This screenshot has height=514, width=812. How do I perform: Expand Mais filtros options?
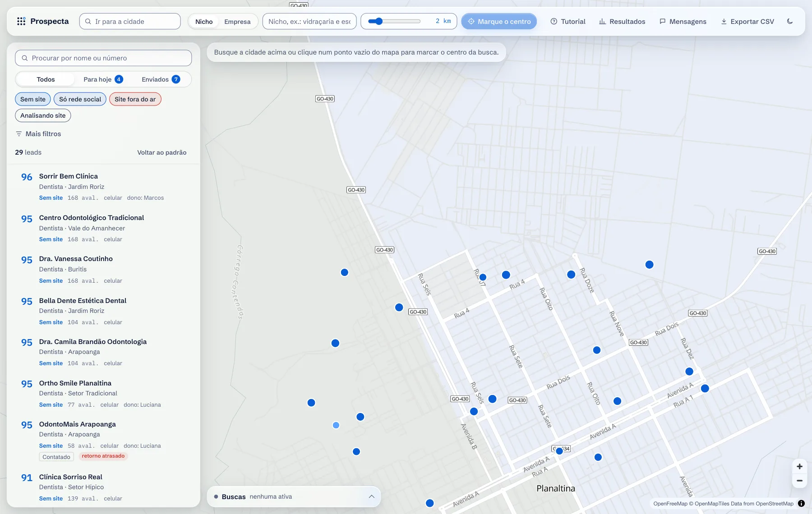click(38, 134)
